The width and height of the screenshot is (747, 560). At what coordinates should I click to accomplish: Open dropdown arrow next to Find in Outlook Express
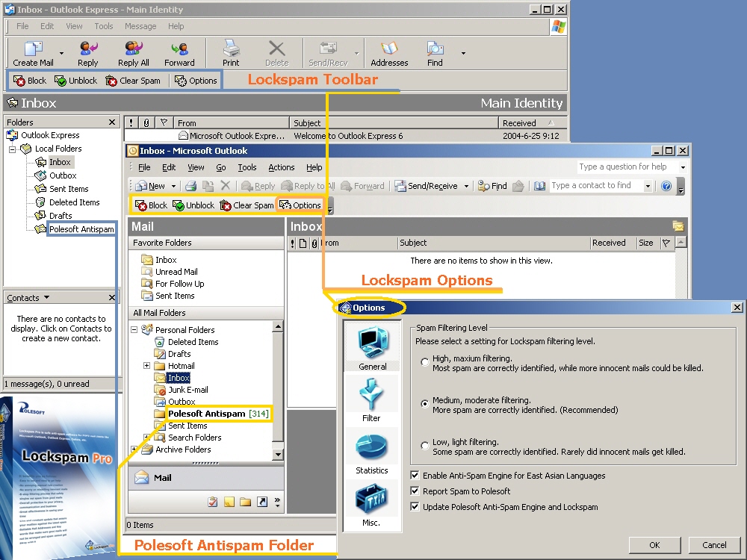tap(463, 53)
